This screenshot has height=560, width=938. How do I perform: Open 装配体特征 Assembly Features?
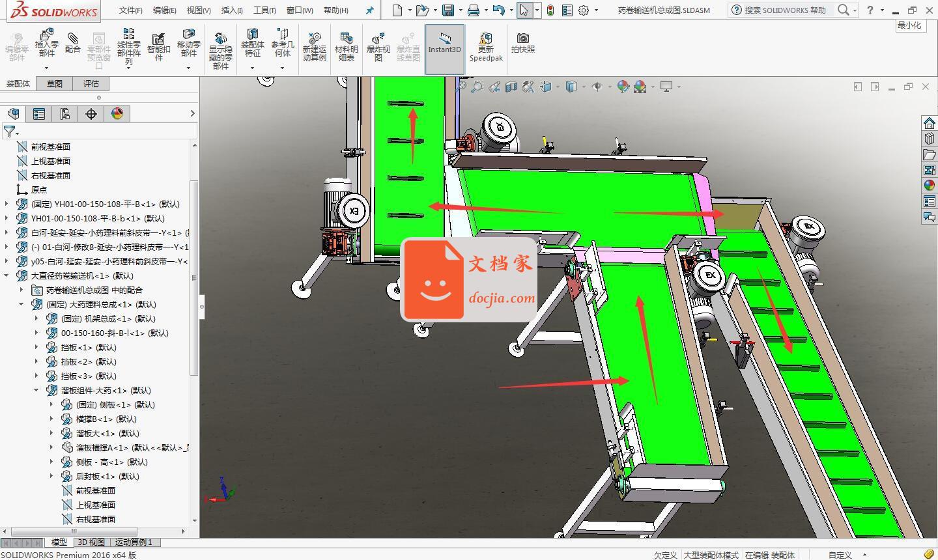pos(252,43)
